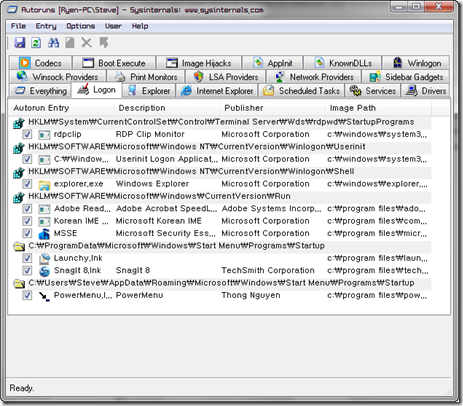Disable the Adobe Reader autorun checkbox
The height and width of the screenshot is (406, 463).
[27, 209]
